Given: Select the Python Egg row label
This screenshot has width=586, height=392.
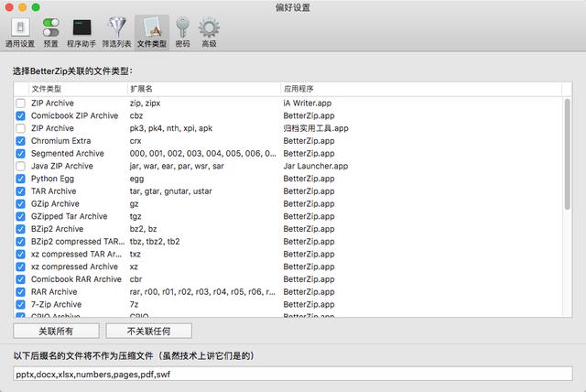Looking at the screenshot, I should click(52, 179).
